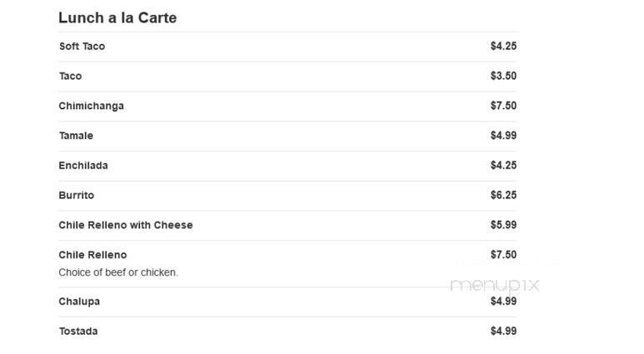644x354 pixels.
Task: Select the Soft Taco menu item
Action: click(82, 46)
